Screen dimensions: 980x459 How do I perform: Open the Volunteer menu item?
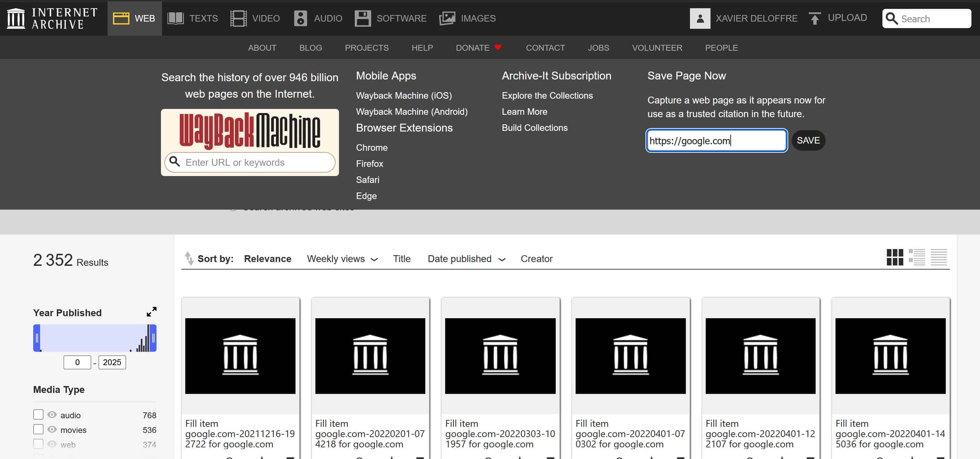point(657,48)
